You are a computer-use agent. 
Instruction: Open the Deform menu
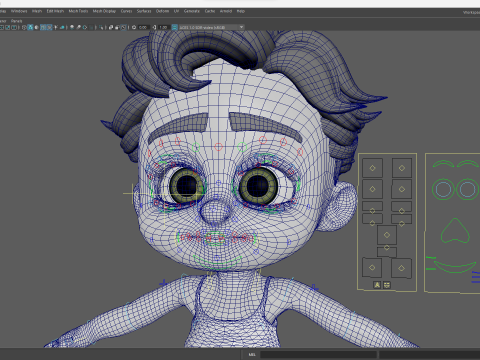pos(162,11)
